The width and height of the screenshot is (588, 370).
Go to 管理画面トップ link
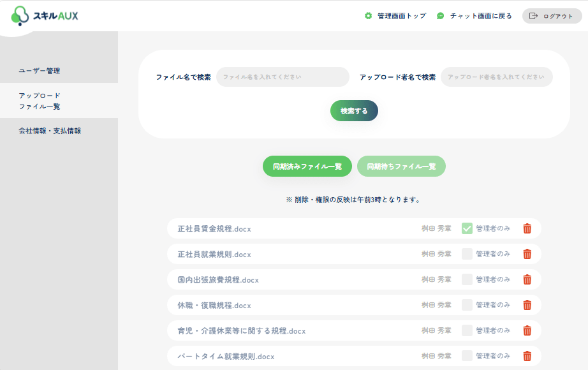coord(402,16)
